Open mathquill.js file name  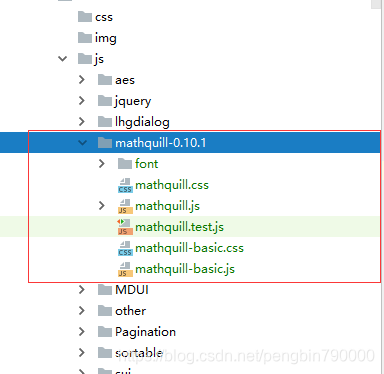click(168, 206)
